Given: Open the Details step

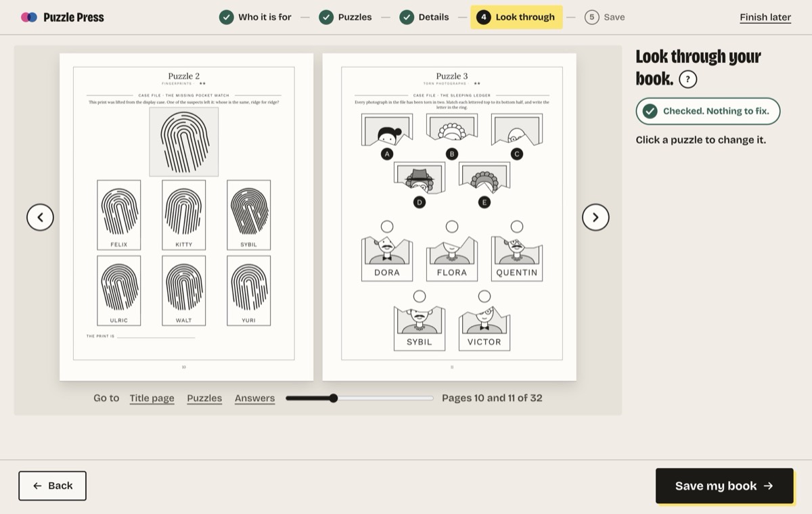Looking at the screenshot, I should [x=424, y=17].
